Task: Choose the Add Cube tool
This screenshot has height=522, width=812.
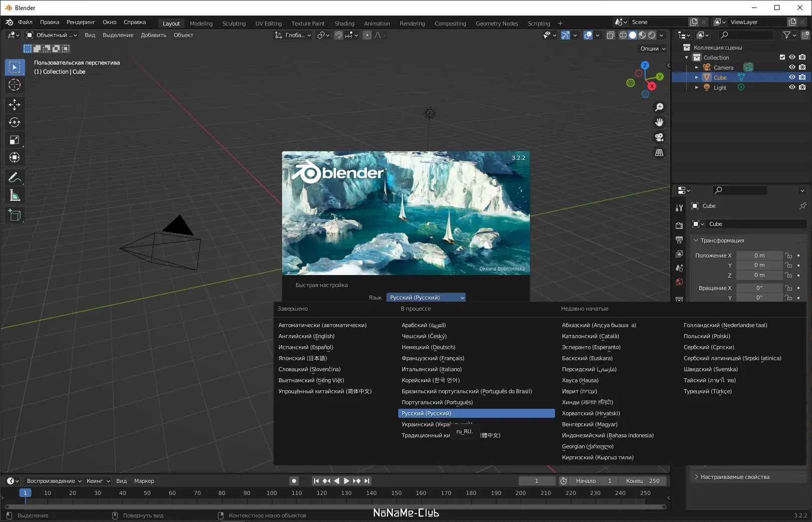Action: click(15, 215)
